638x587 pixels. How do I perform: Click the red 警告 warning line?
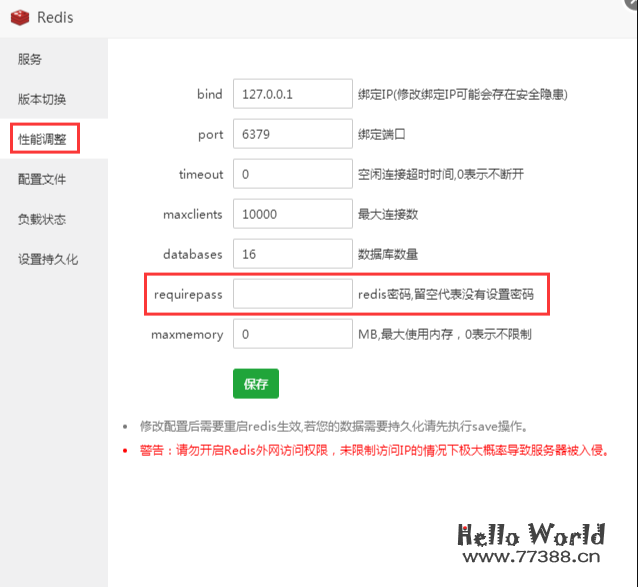point(374,450)
